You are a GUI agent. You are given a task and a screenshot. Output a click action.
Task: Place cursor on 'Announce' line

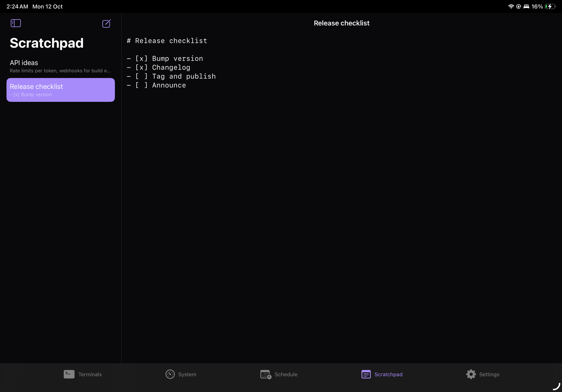156,85
